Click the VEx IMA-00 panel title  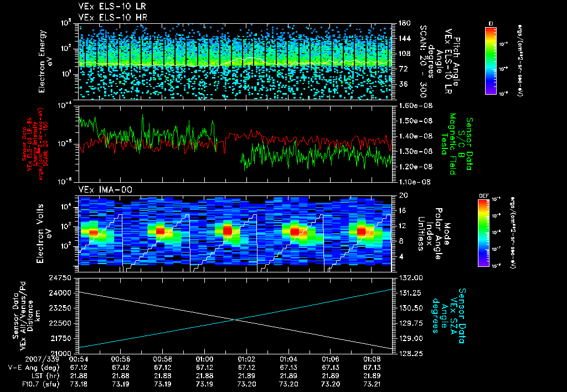coord(105,189)
